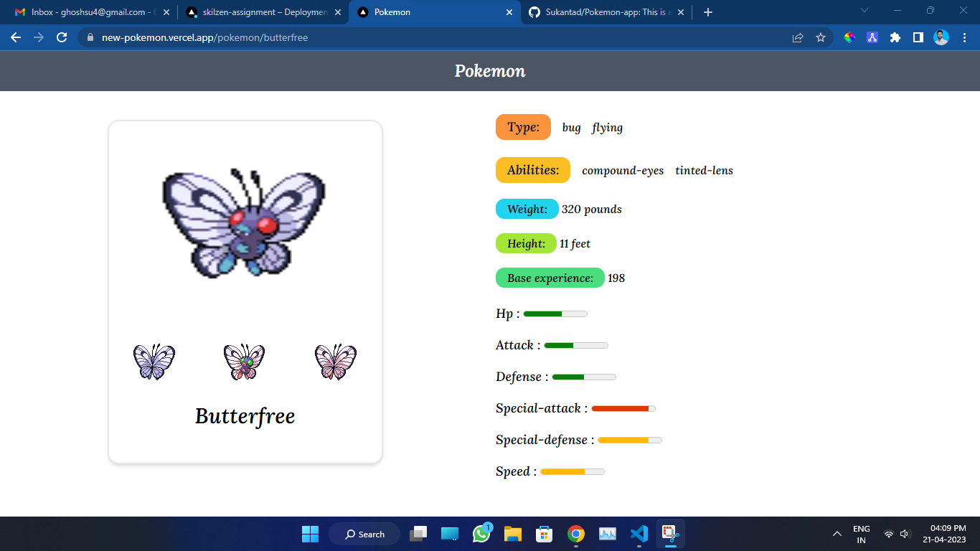The width and height of the screenshot is (980, 551).
Task: Click the address bar URL
Action: (204, 37)
